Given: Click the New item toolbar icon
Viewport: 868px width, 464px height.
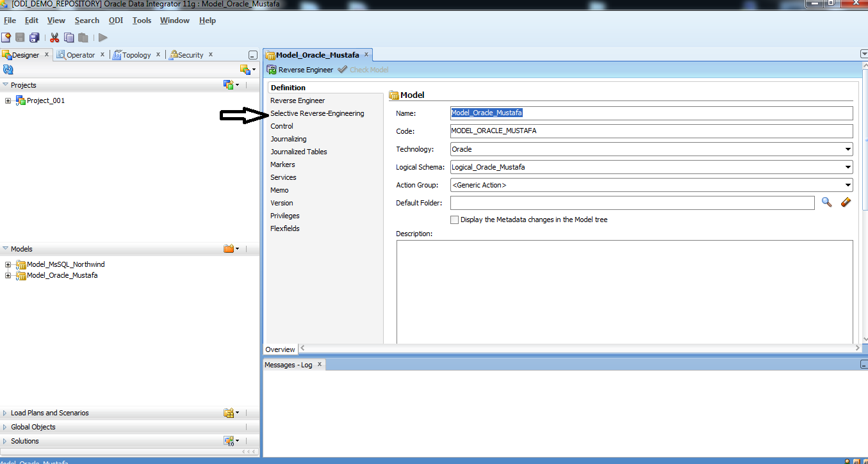Looking at the screenshot, I should coord(6,38).
